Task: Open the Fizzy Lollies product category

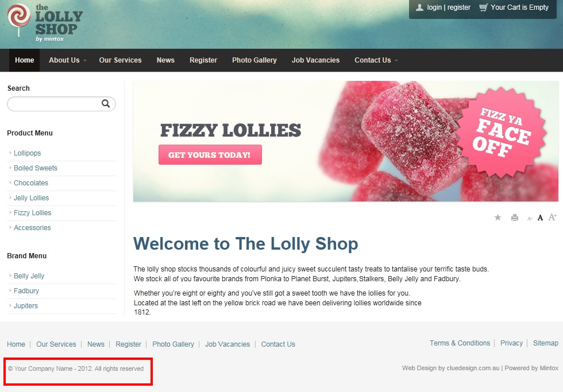Action: click(x=32, y=213)
